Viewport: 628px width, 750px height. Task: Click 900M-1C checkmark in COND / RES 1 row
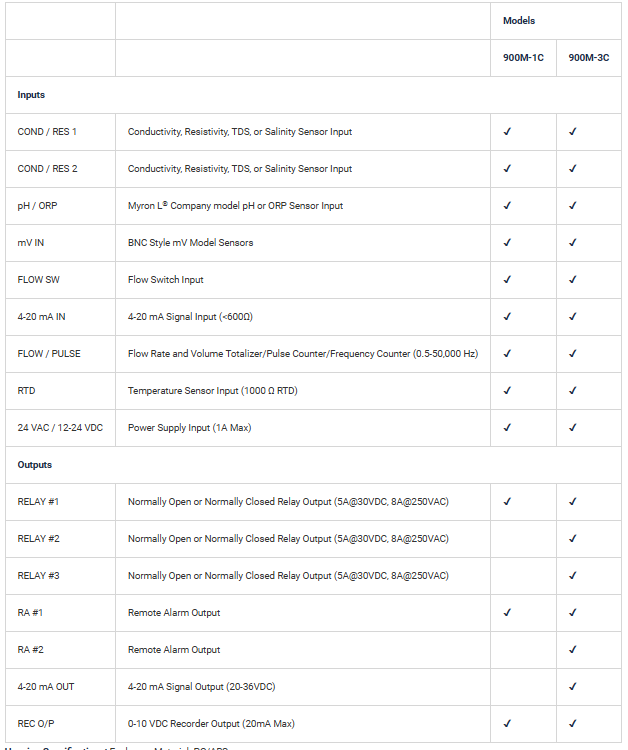pos(507,132)
